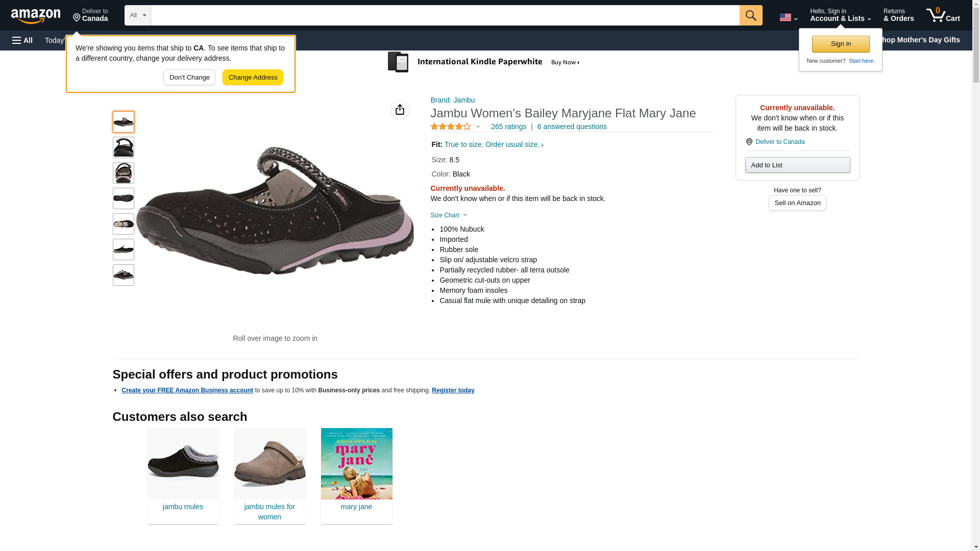The width and height of the screenshot is (980, 551).
Task: Click the search magnifier button
Action: (750, 15)
